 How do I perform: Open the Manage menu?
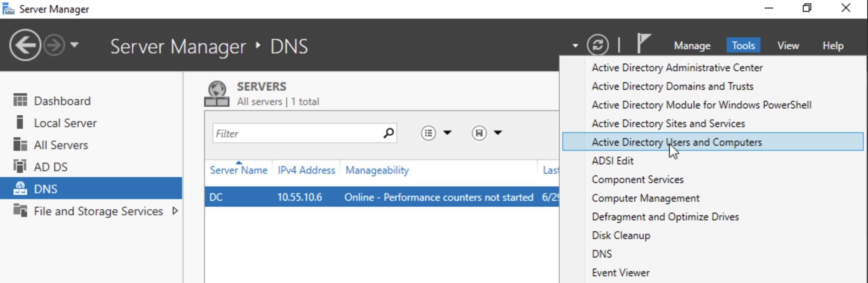point(692,45)
